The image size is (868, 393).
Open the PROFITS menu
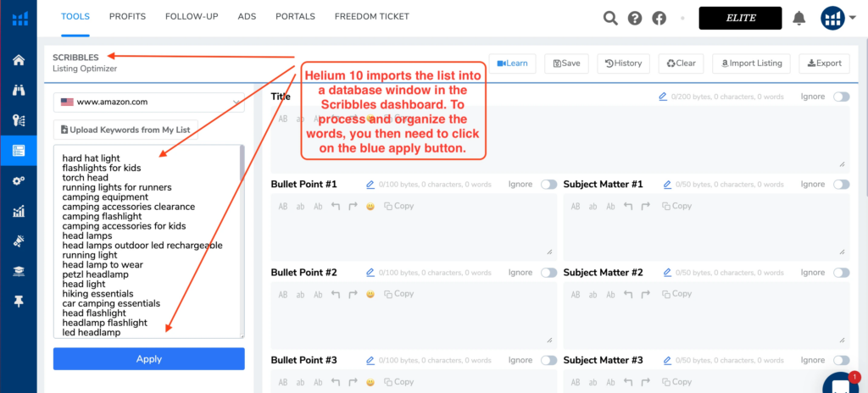tap(127, 17)
